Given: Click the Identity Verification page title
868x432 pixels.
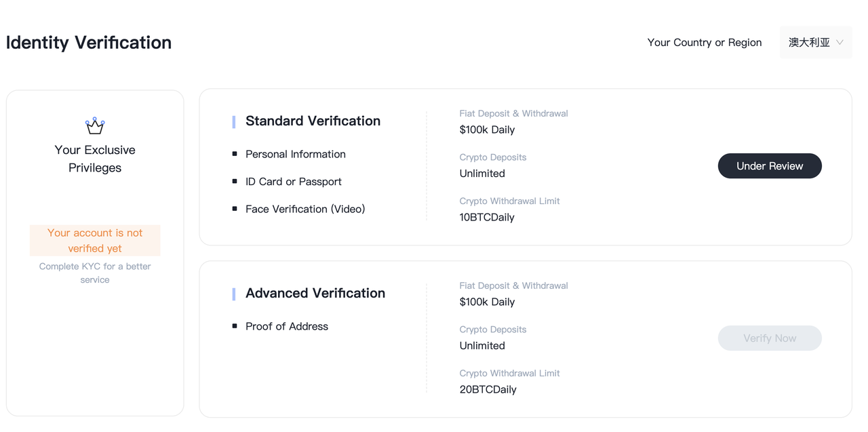Looking at the screenshot, I should pos(89,42).
